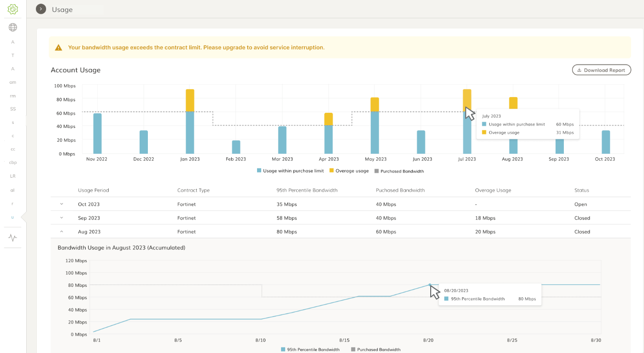This screenshot has width=644, height=353.
Task: Click the Jan 2023 yellow overage bar
Action: [x=190, y=100]
